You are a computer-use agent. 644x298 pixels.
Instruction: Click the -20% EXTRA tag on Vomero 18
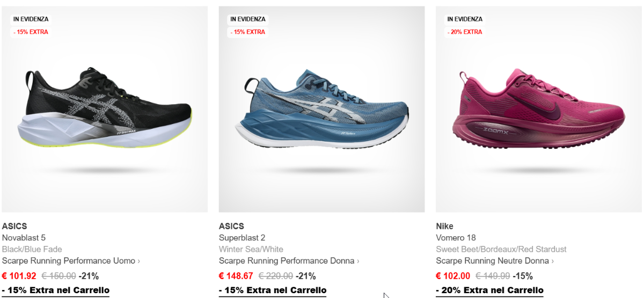(465, 32)
